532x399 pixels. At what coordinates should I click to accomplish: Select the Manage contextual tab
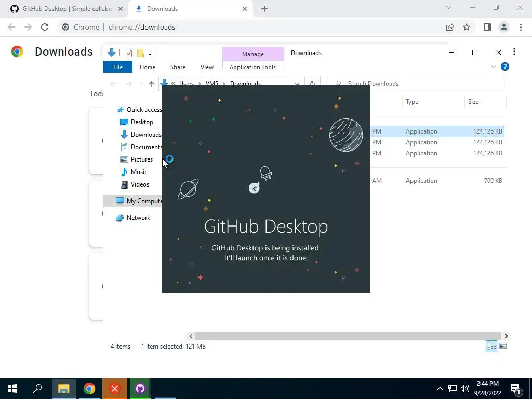click(253, 54)
